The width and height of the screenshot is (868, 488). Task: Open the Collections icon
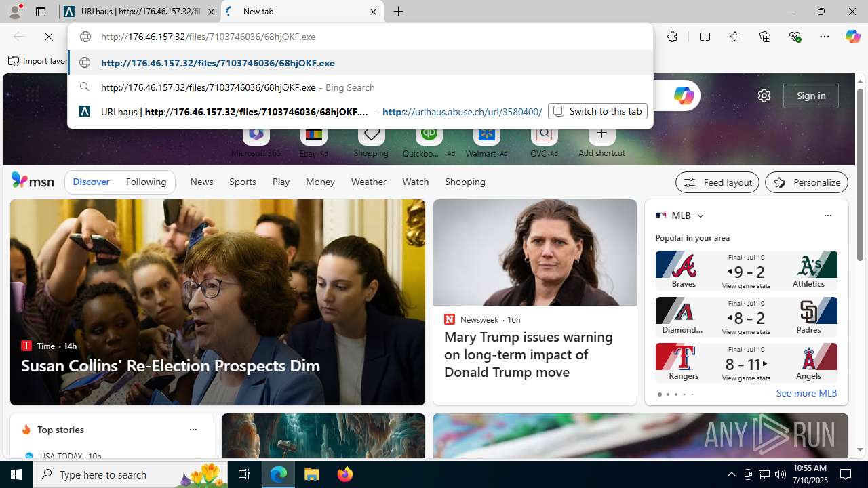click(765, 37)
